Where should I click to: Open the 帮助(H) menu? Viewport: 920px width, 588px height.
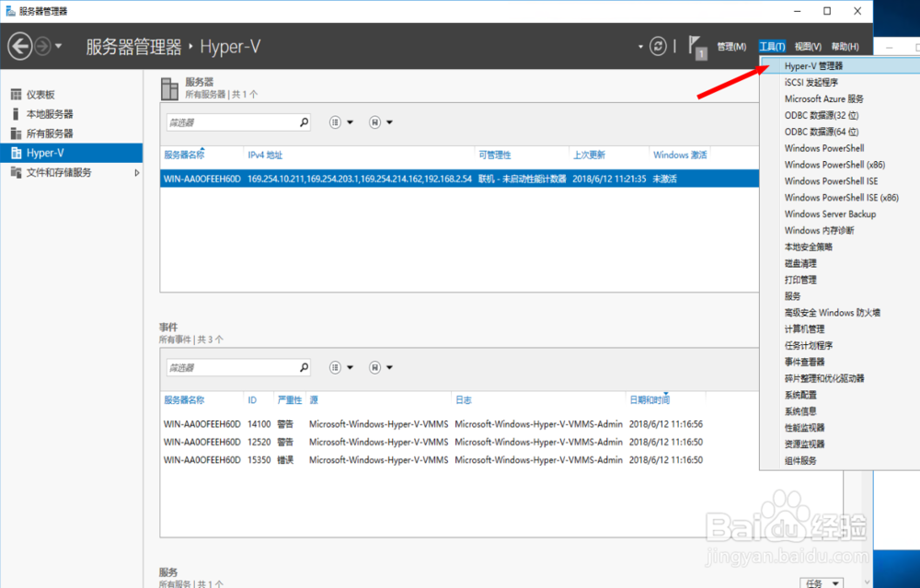pos(845,46)
